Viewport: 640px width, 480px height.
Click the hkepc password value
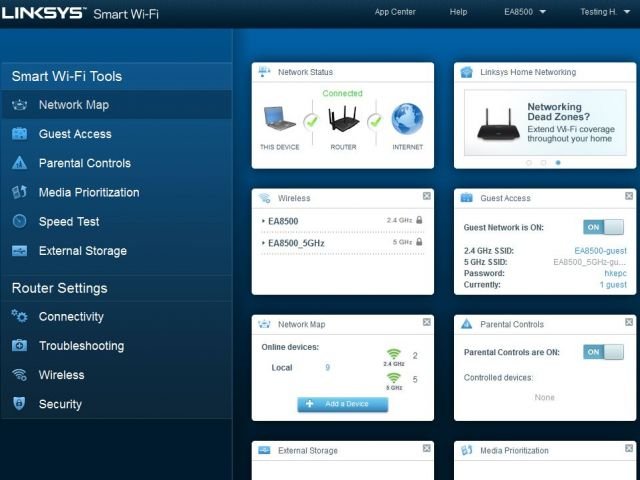pyautogui.click(x=615, y=273)
